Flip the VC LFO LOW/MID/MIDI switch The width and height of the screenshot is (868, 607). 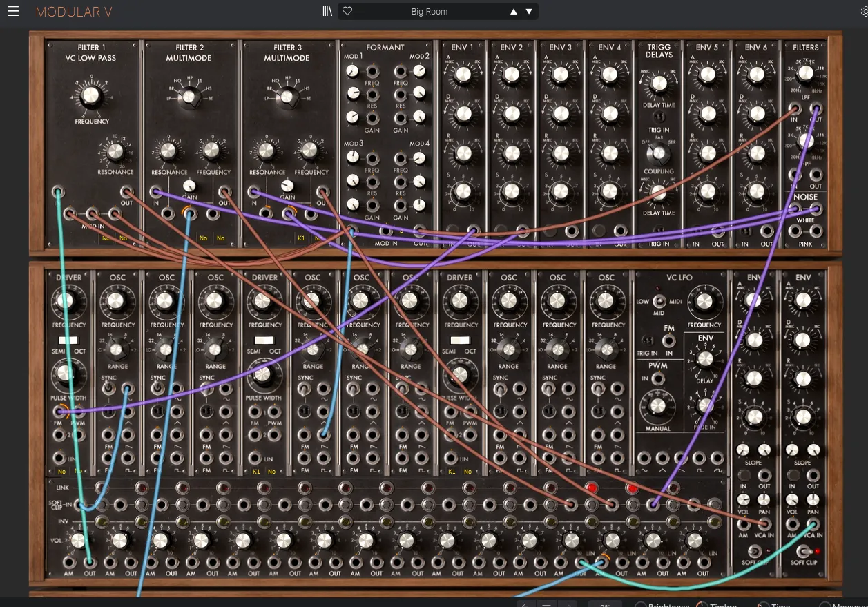(x=658, y=301)
